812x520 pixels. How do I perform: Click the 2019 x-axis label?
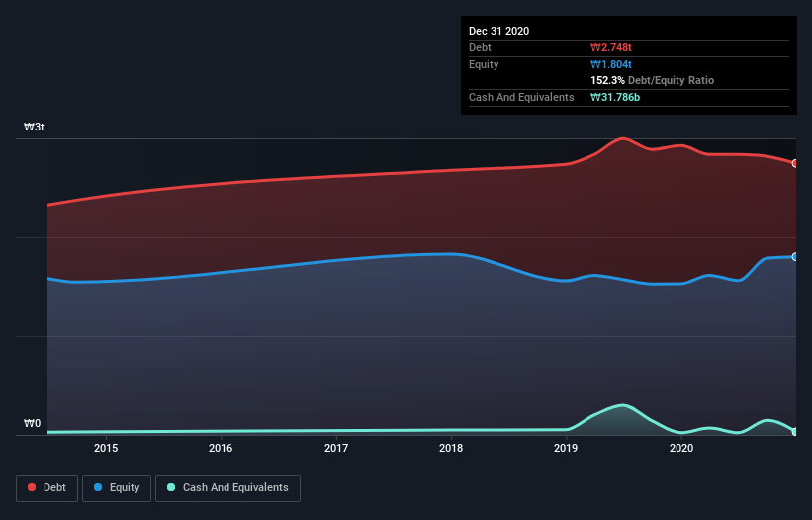[x=566, y=448]
